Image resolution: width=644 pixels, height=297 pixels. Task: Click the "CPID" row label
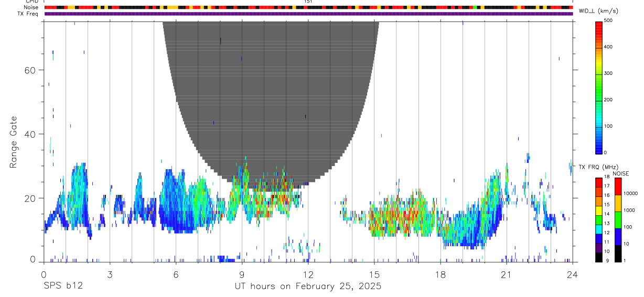pos(31,2)
